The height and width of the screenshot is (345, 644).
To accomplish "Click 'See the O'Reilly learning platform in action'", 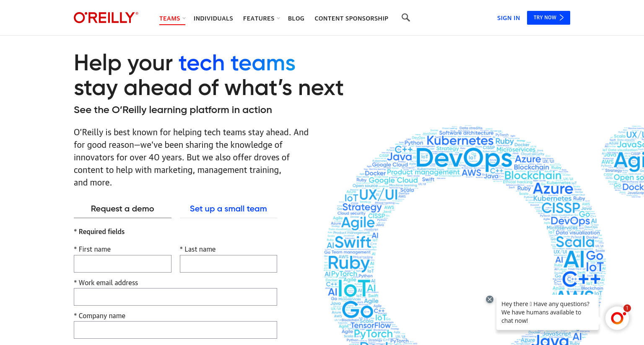I will tap(173, 110).
